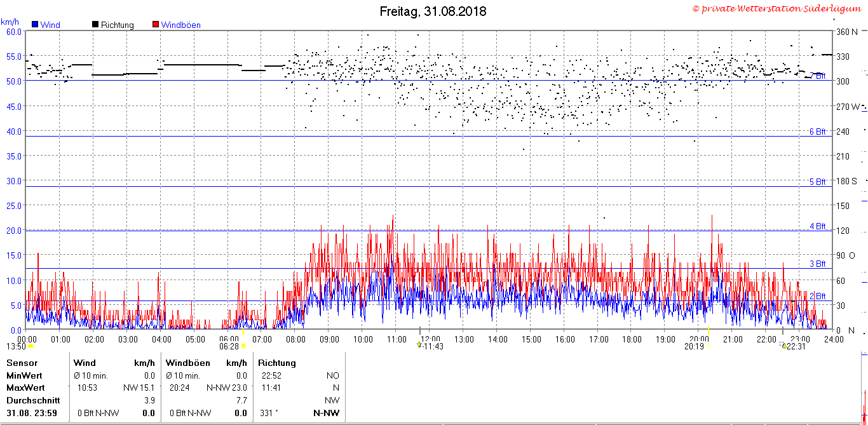Image resolution: width=868 pixels, height=425 pixels.
Task: Click the Durchschnitt row label
Action: (x=33, y=400)
